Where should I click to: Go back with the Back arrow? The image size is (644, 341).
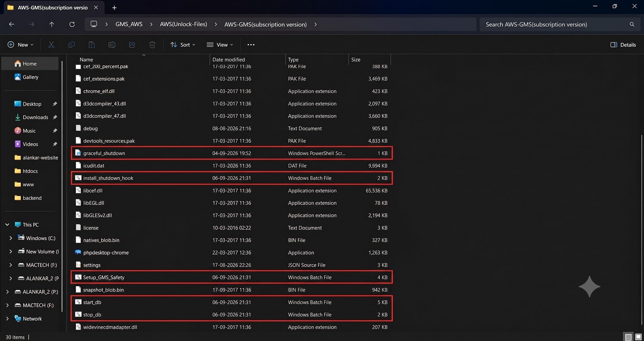12,25
